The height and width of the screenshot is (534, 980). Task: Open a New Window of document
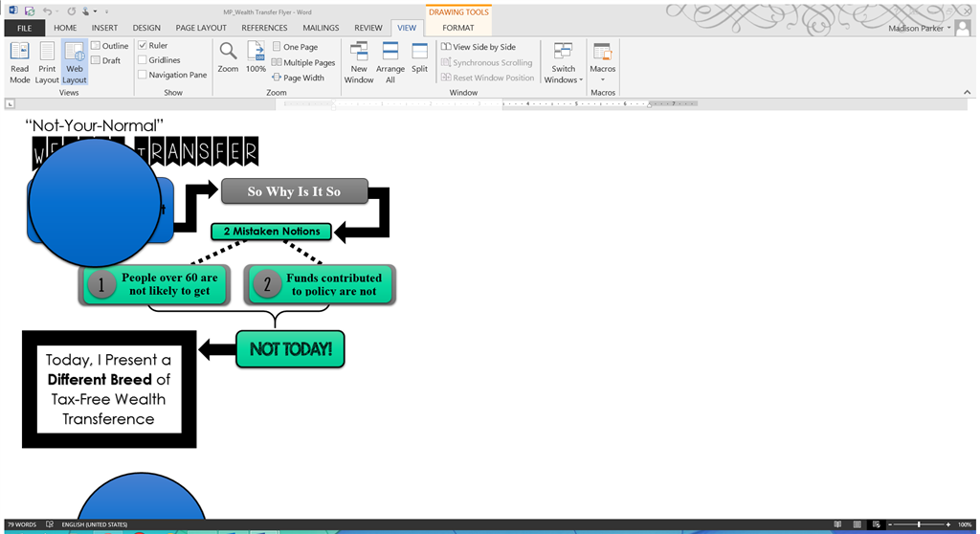359,62
